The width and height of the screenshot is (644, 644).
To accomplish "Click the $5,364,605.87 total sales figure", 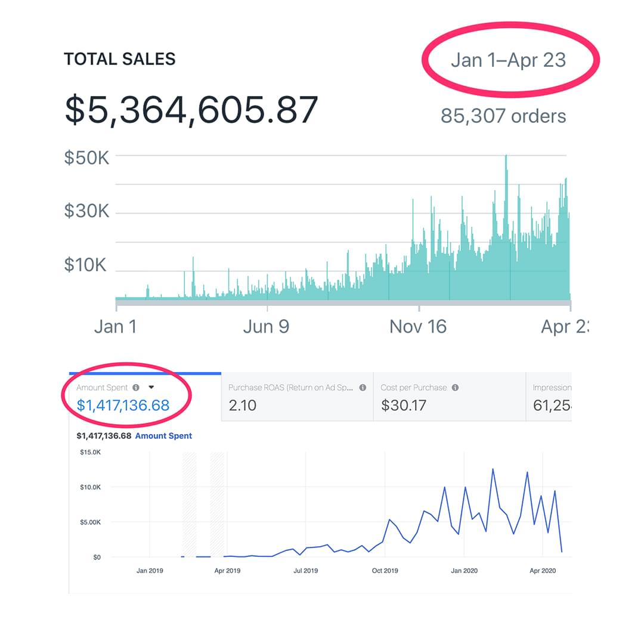I will pos(191,110).
